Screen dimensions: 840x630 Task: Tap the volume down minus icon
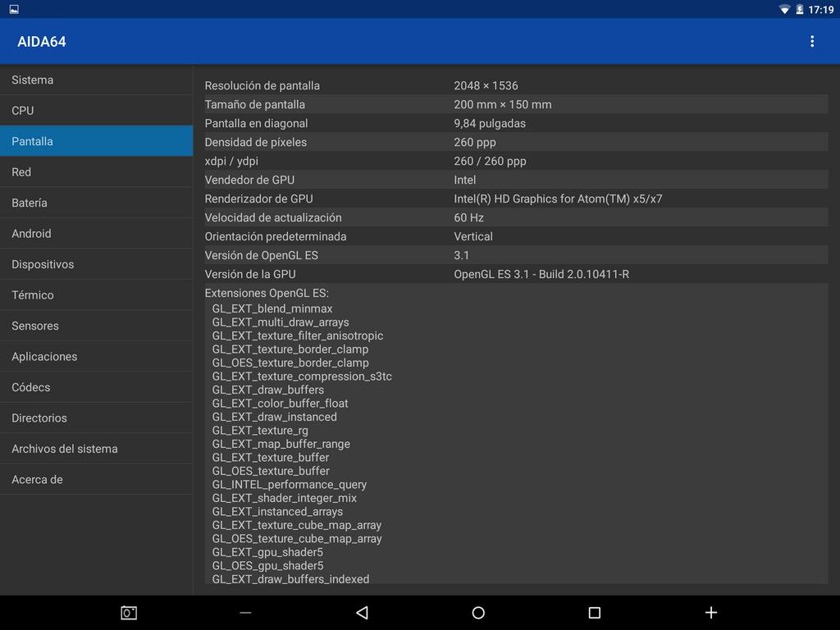click(245, 612)
